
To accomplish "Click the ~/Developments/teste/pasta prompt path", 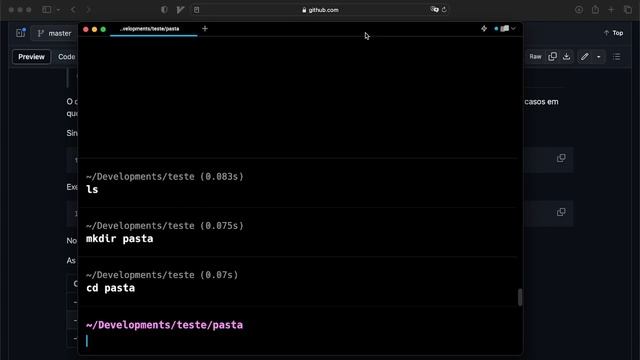I will (x=164, y=325).
